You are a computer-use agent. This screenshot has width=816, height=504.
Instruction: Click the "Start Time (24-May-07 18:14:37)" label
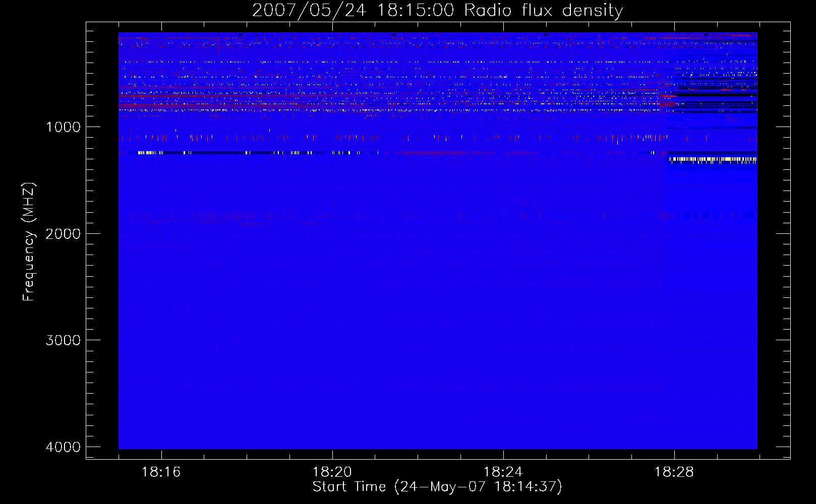[437, 486]
